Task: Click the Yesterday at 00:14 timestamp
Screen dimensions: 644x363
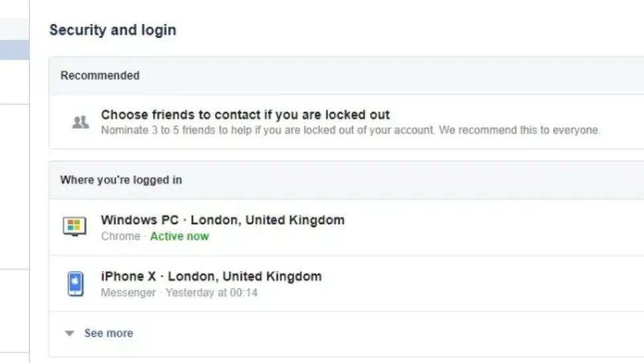Action: (x=211, y=293)
